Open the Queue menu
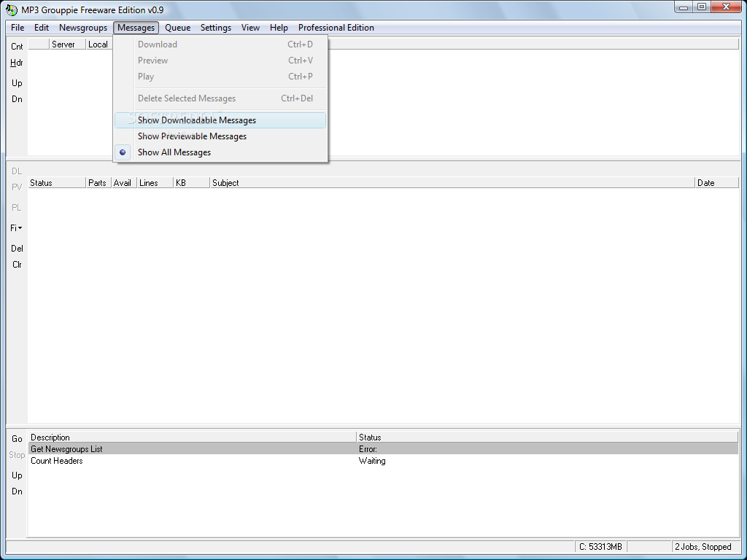 tap(177, 28)
